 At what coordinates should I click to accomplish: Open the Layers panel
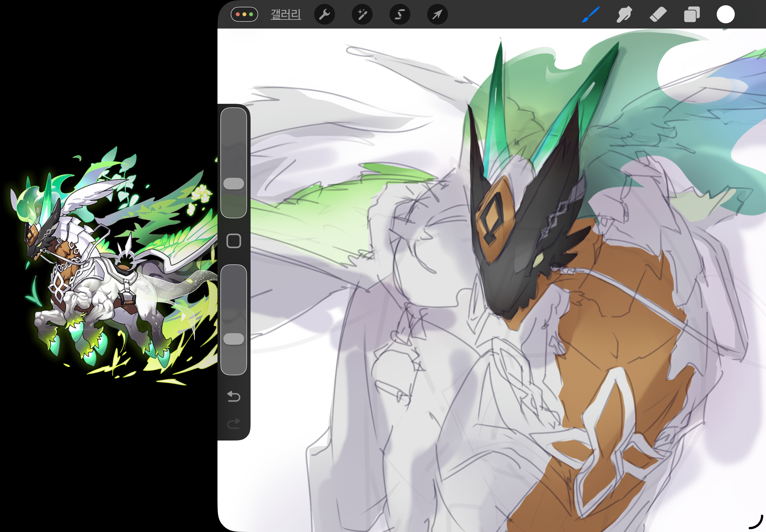[692, 15]
